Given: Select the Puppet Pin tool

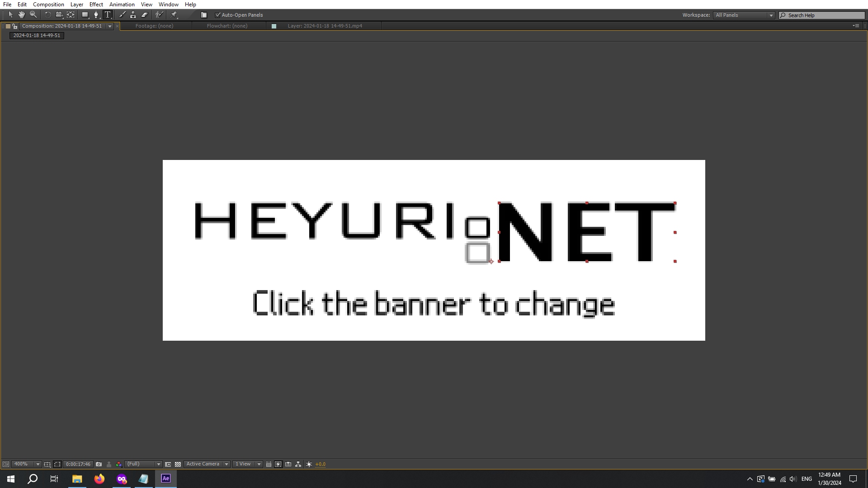Looking at the screenshot, I should pos(174,15).
